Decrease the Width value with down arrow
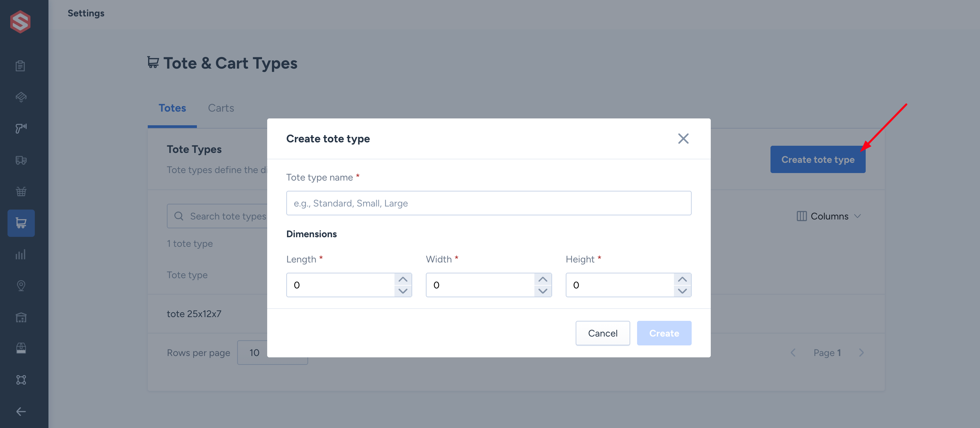980x428 pixels. pos(543,291)
